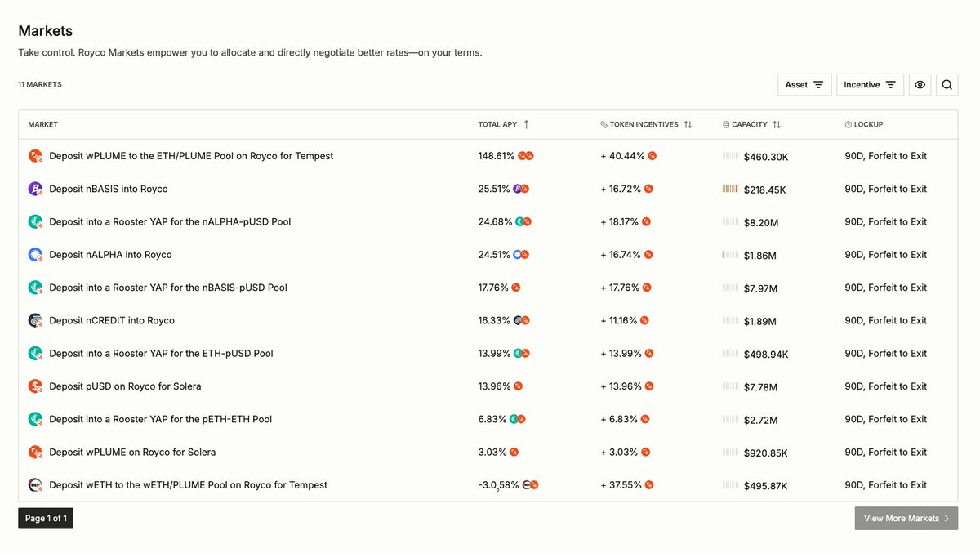Click the wPLUME Solera market token icon
This screenshot has height=553, width=980.
click(x=35, y=452)
